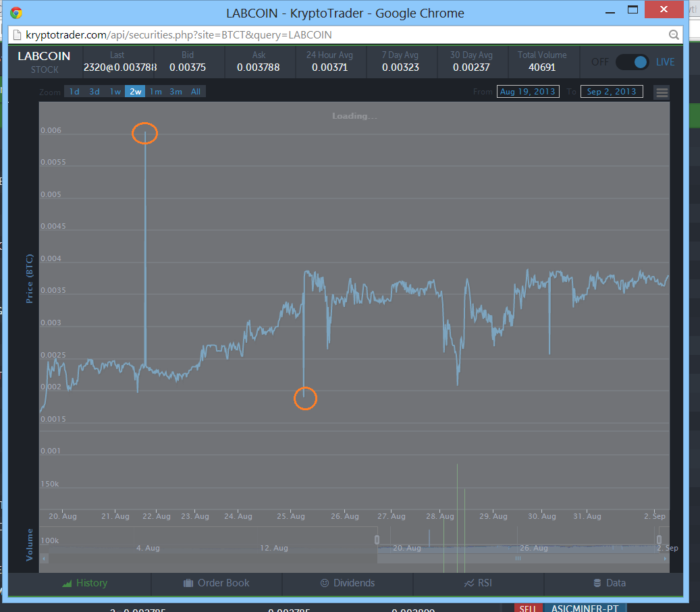The height and width of the screenshot is (612, 700).
Task: Click the 24 Hour Avg value 0.00371
Action: point(329,67)
